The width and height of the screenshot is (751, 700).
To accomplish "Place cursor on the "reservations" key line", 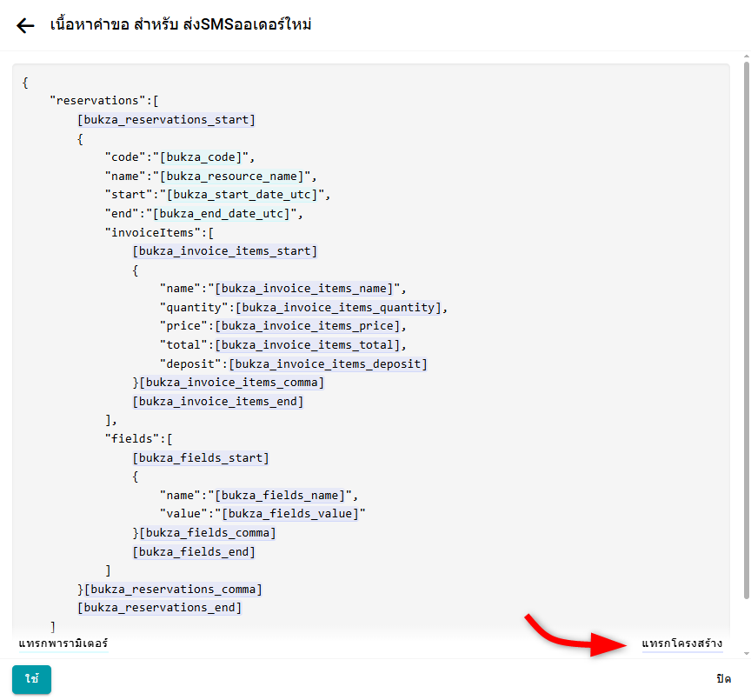I will tap(104, 101).
